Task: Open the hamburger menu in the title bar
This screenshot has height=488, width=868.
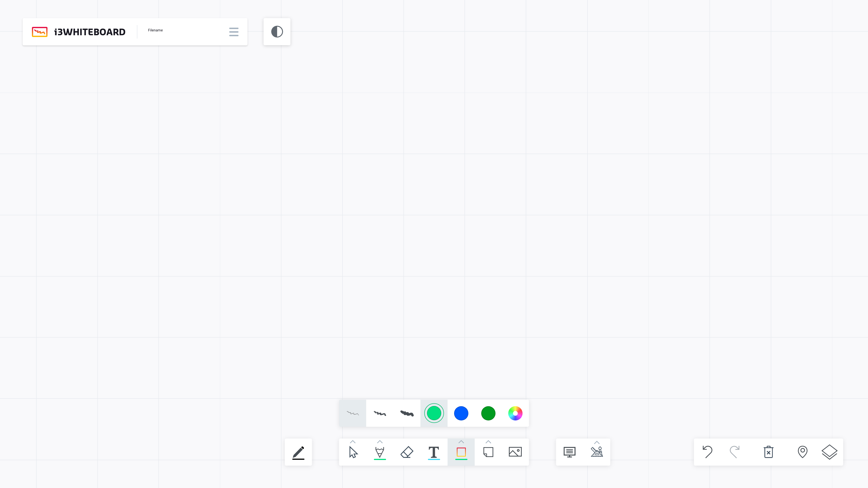Action: [x=234, y=32]
